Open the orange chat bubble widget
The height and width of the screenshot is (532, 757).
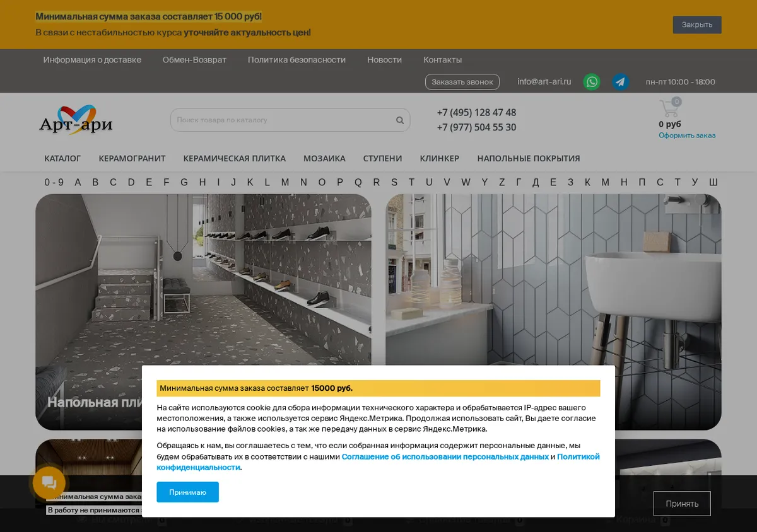click(49, 483)
